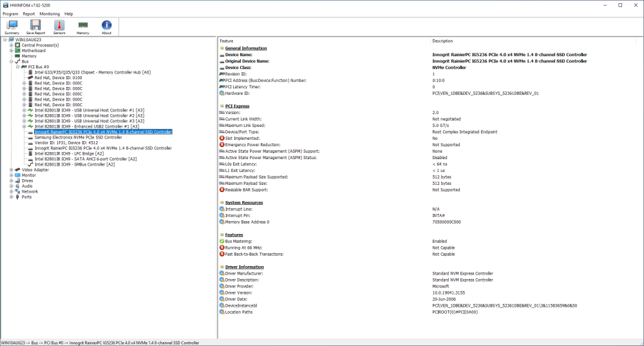The image size is (644, 346).
Task: Open the Monitoring menu
Action: coord(50,14)
